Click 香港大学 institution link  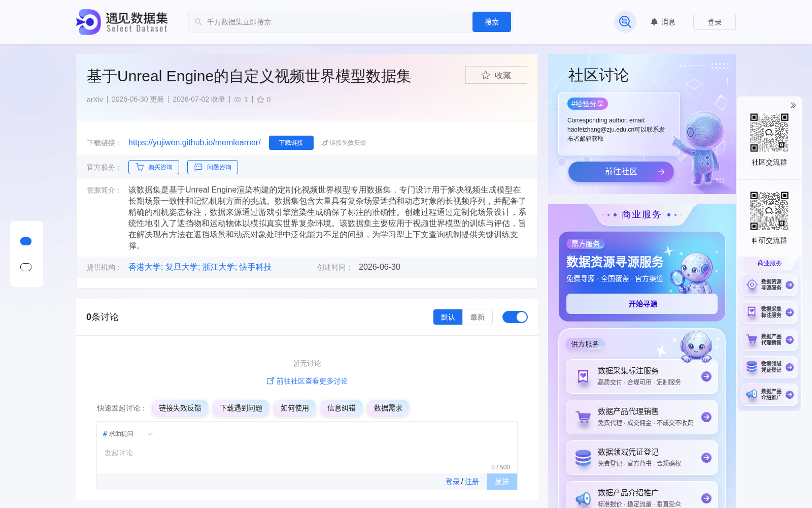(145, 267)
